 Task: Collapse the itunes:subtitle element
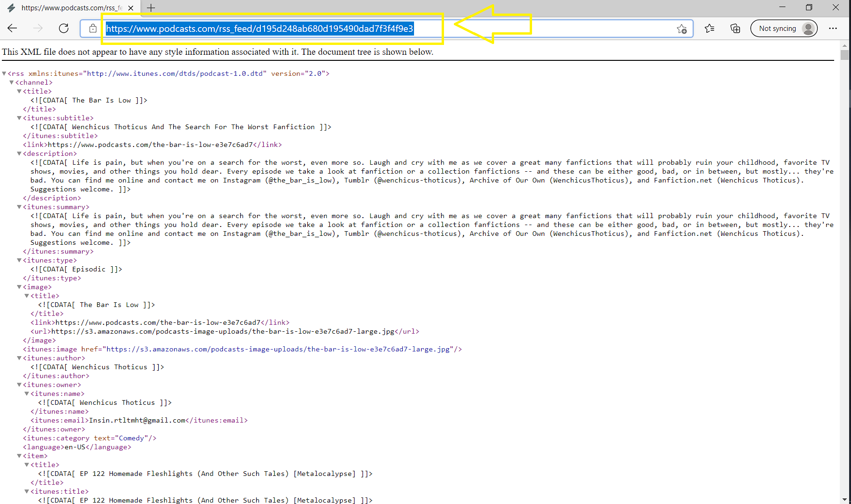click(x=19, y=118)
